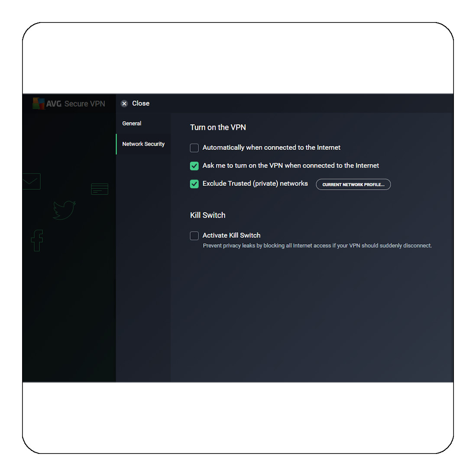The width and height of the screenshot is (476, 476).
Task: Click the Kill Switch section heading
Action: [x=207, y=215]
